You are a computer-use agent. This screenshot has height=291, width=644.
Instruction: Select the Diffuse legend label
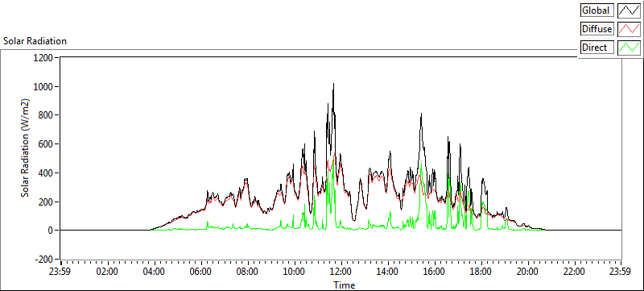point(597,29)
